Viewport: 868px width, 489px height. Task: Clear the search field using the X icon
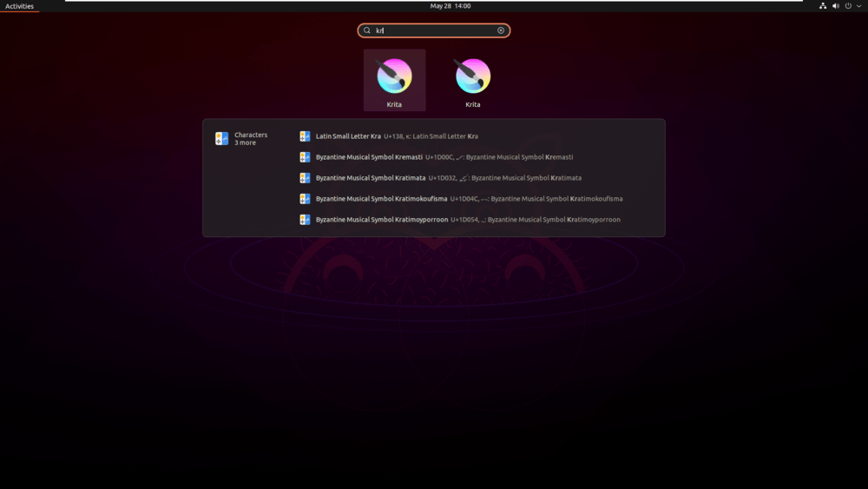point(501,30)
